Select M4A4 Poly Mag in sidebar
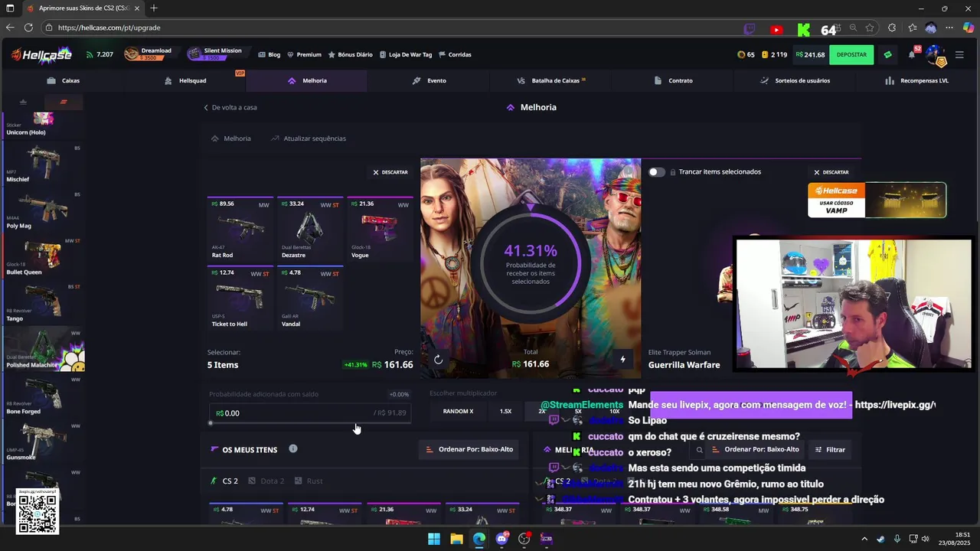Viewport: 980px width, 551px height. click(42, 210)
